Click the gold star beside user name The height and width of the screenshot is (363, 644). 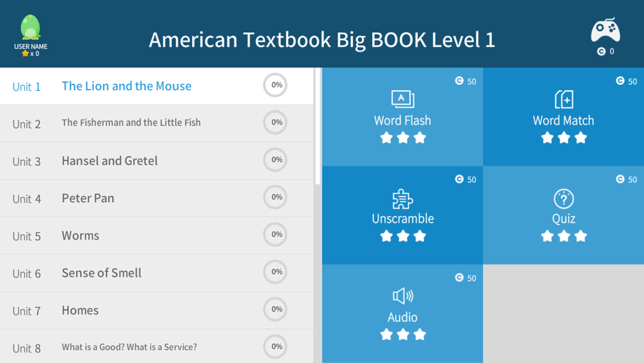click(x=25, y=54)
